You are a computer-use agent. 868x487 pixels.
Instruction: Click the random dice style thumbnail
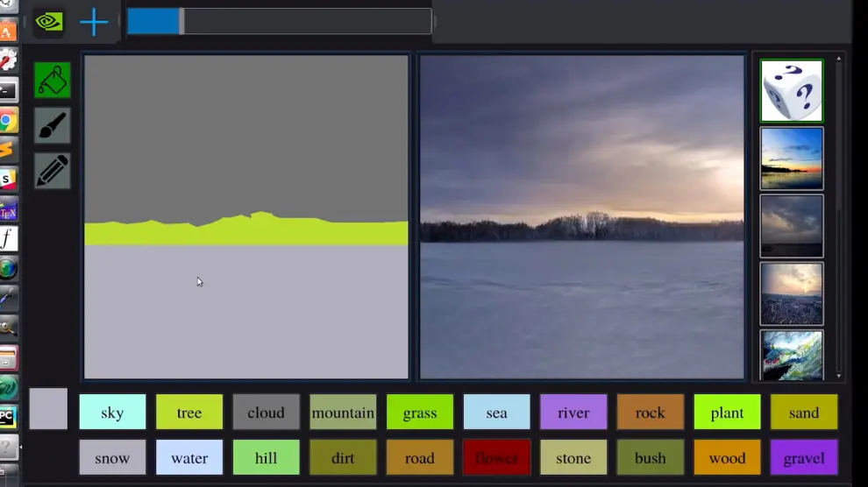792,91
